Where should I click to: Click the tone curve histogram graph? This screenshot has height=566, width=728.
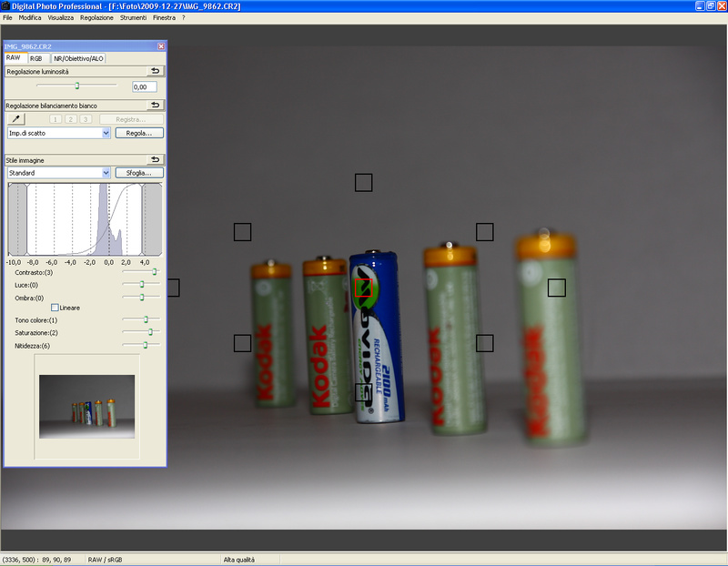(x=85, y=219)
